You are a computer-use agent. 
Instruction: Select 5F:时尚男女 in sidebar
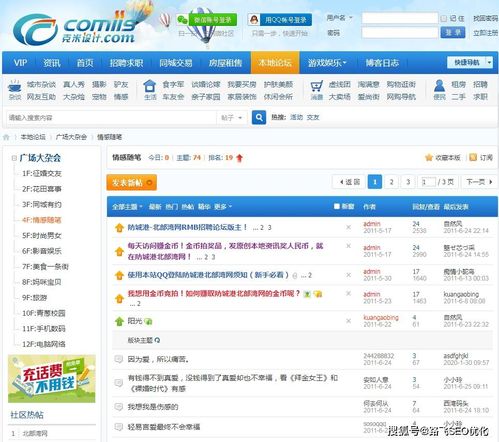42,236
